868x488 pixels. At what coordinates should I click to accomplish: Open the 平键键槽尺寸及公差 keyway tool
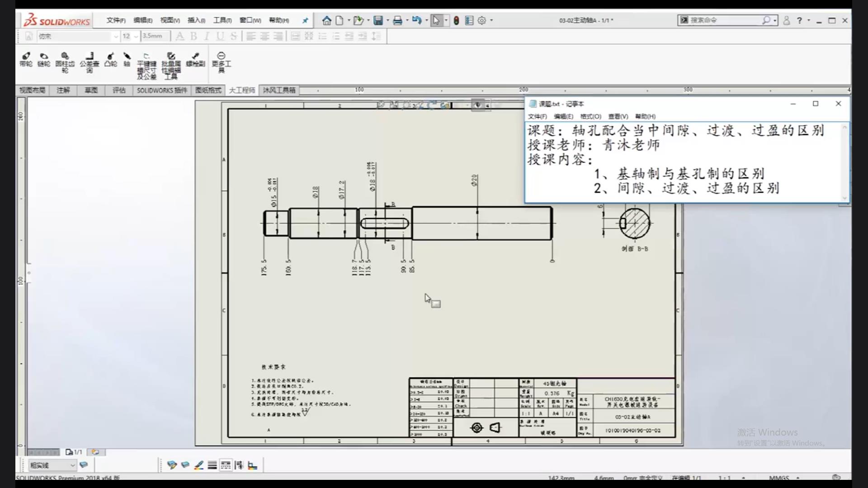146,66
